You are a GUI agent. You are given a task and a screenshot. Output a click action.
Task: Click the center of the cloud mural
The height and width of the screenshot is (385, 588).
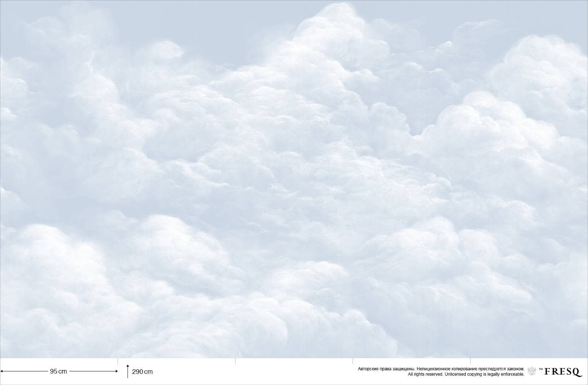(294, 179)
